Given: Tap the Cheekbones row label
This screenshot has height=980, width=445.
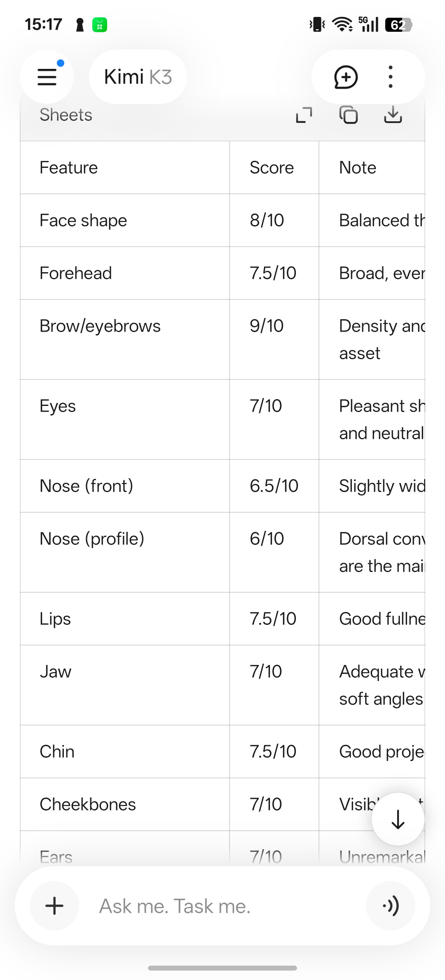Looking at the screenshot, I should click(88, 804).
